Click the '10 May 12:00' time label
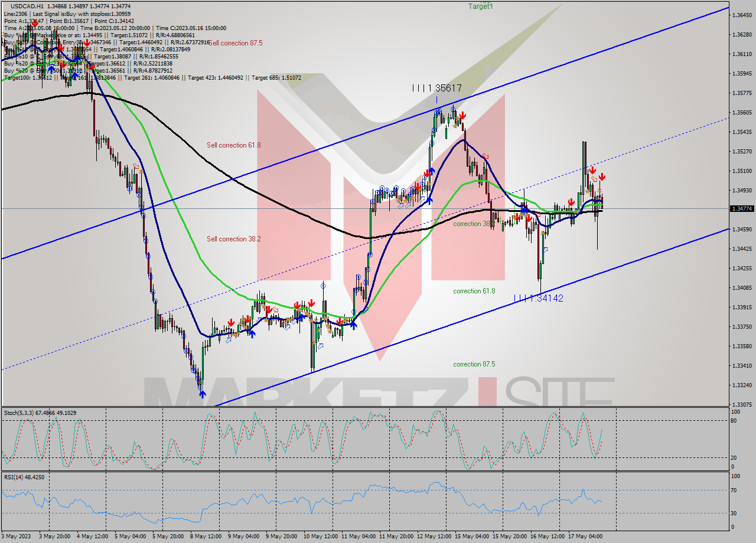Image resolution: width=756 pixels, height=543 pixels. [320, 537]
